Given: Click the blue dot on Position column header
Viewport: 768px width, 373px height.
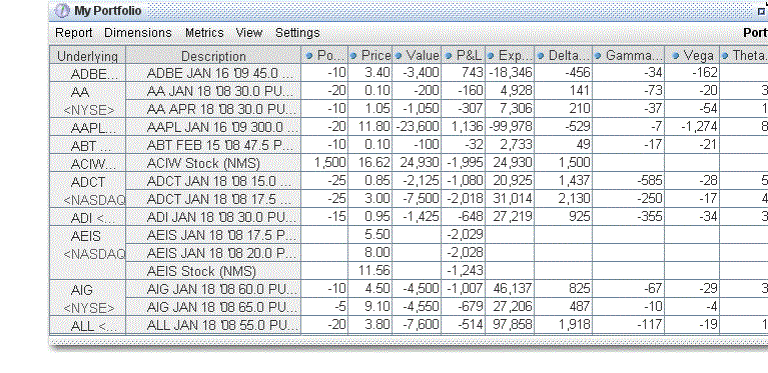Looking at the screenshot, I should pos(309,56).
